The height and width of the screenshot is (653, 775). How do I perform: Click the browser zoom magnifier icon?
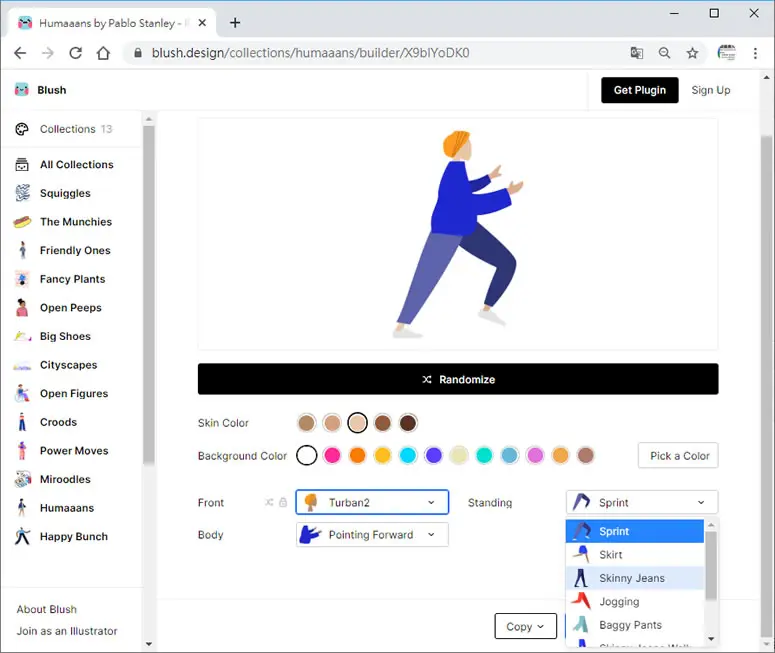click(x=664, y=53)
